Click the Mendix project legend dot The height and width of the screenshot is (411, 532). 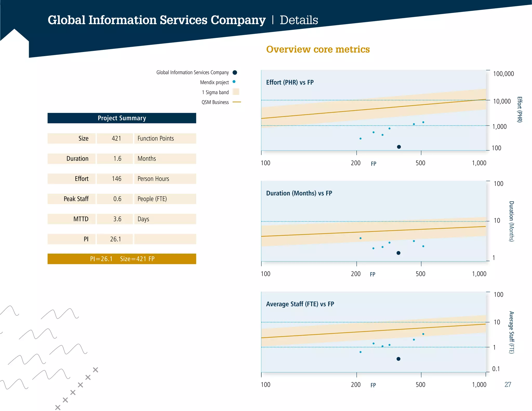pos(234,82)
